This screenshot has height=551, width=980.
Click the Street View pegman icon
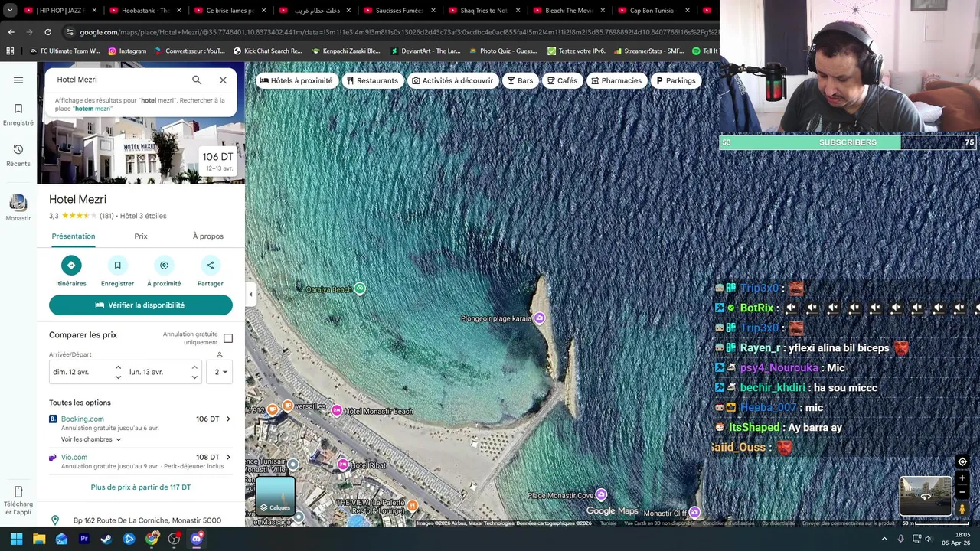(962, 509)
